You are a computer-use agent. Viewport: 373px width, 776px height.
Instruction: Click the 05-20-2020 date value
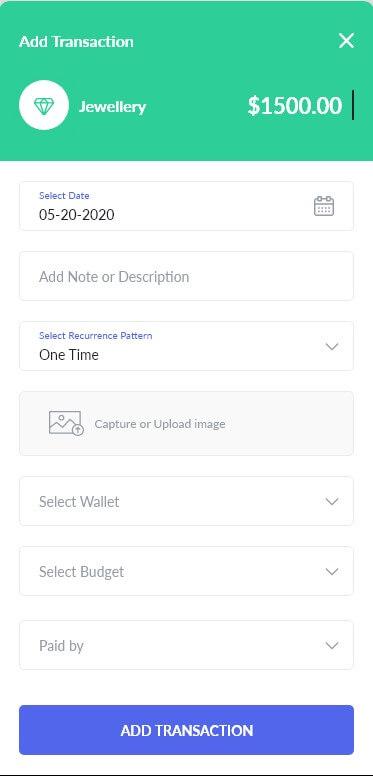pyautogui.click(x=77, y=215)
